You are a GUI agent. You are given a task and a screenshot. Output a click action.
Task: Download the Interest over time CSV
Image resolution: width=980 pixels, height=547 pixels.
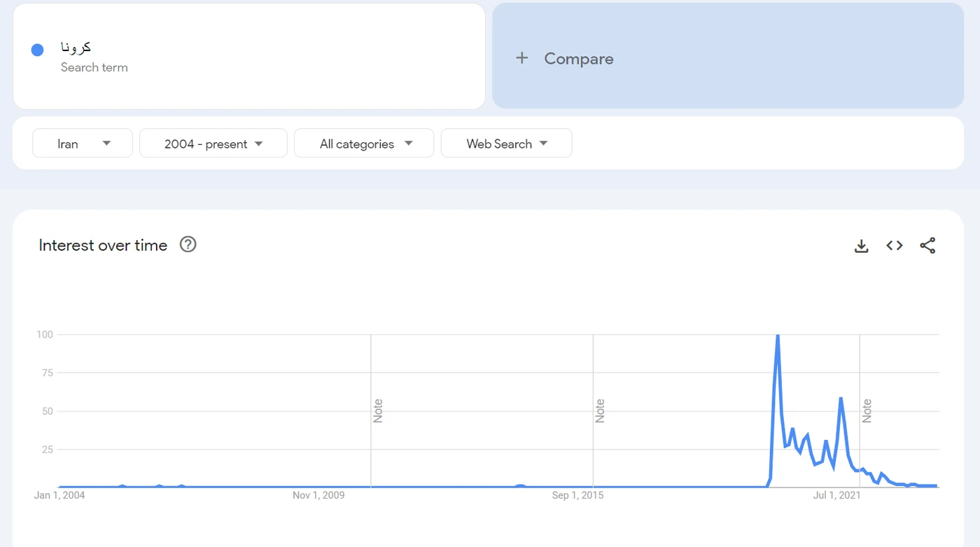[x=862, y=246]
